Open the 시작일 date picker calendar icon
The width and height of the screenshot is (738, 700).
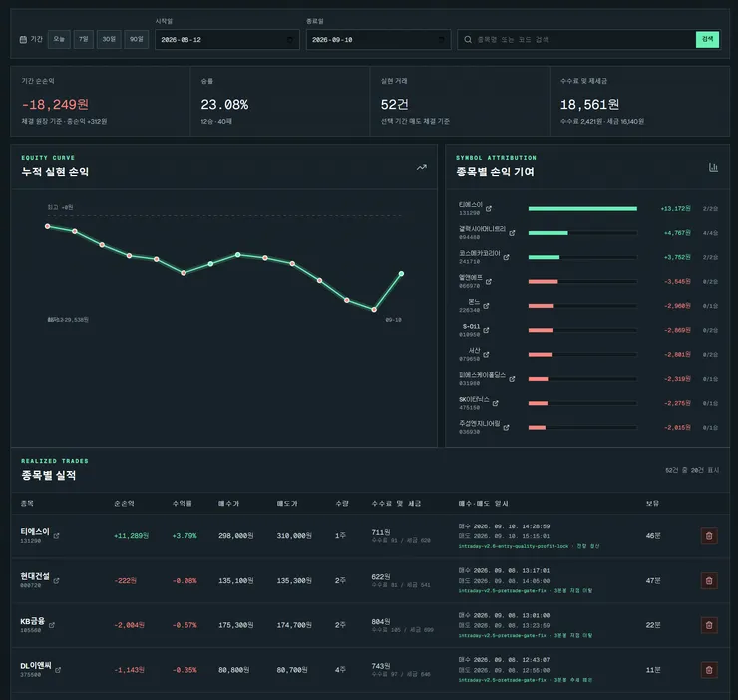[290, 40]
